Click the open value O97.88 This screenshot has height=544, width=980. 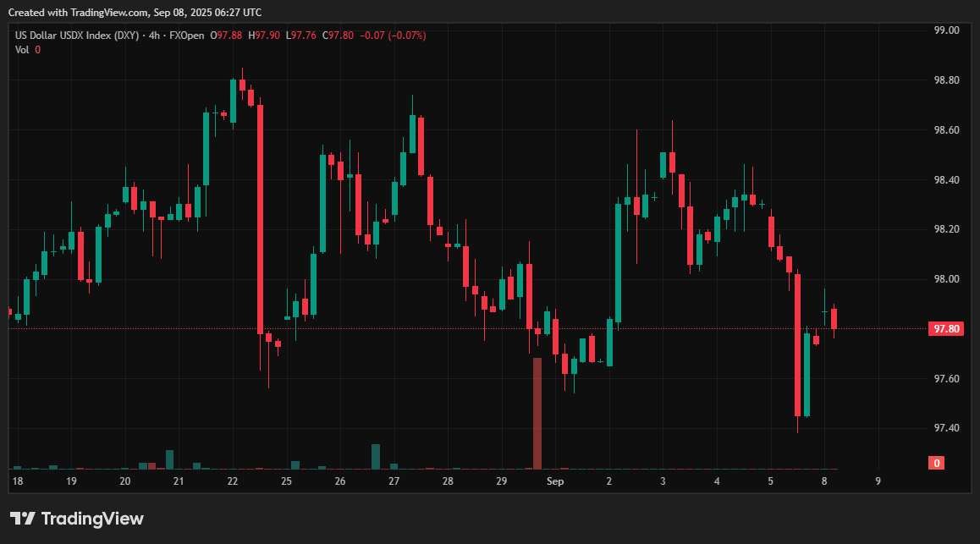pos(226,36)
